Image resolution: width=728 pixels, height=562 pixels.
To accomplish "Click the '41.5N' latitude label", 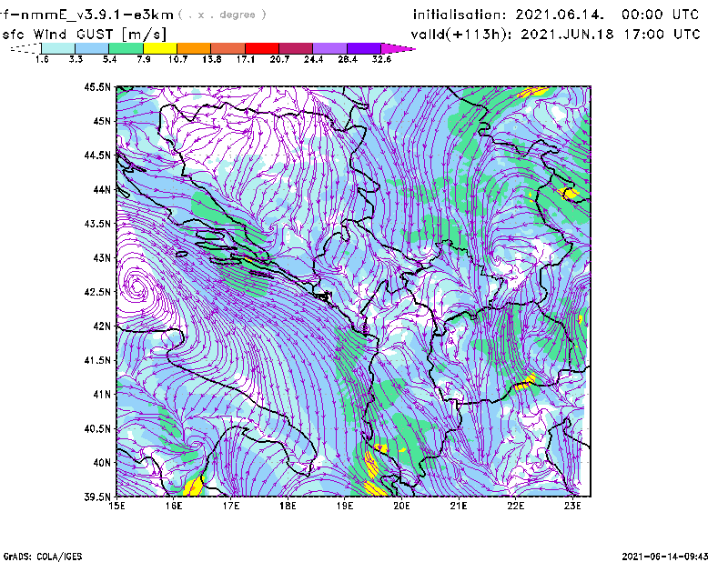I will 97,360.
